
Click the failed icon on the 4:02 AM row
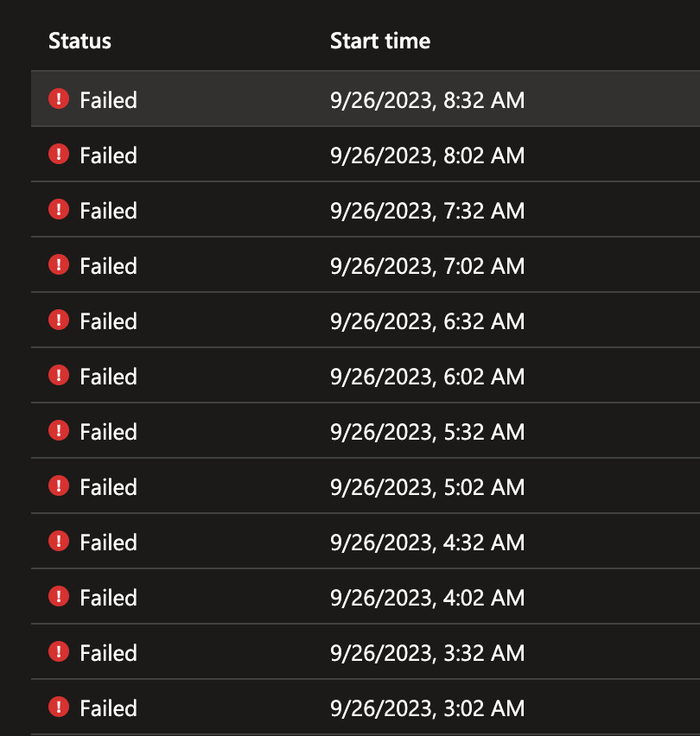tap(59, 597)
